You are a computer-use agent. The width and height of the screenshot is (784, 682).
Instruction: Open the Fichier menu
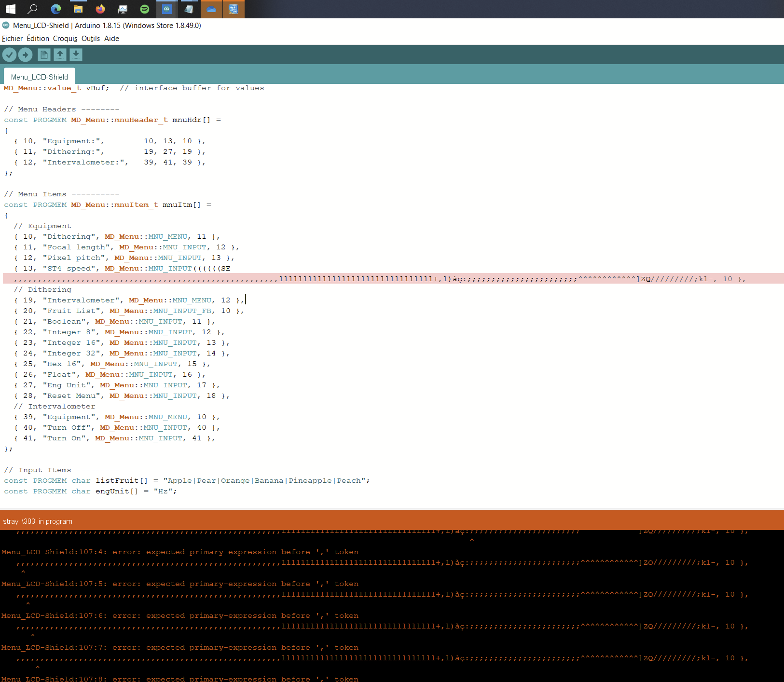click(x=12, y=39)
